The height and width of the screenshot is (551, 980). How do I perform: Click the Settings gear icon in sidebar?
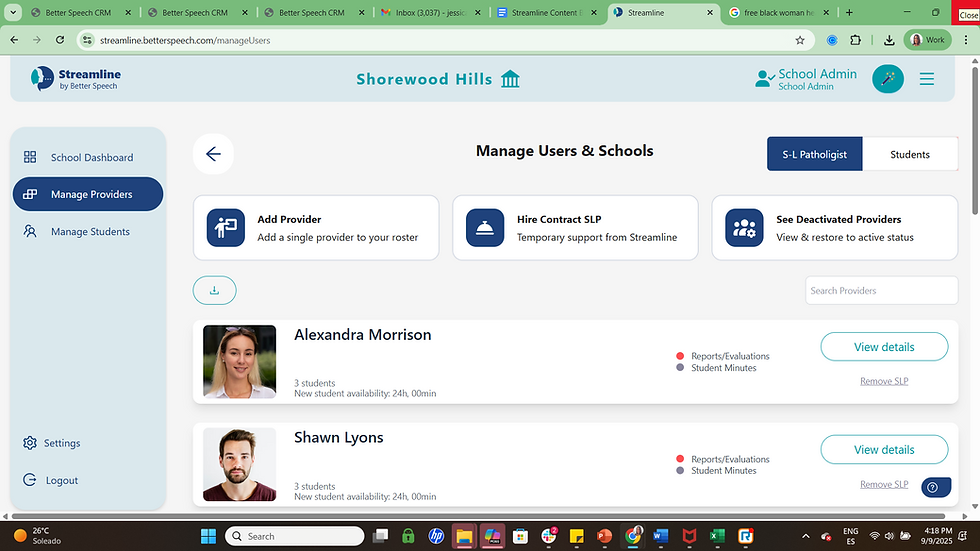pyautogui.click(x=29, y=443)
